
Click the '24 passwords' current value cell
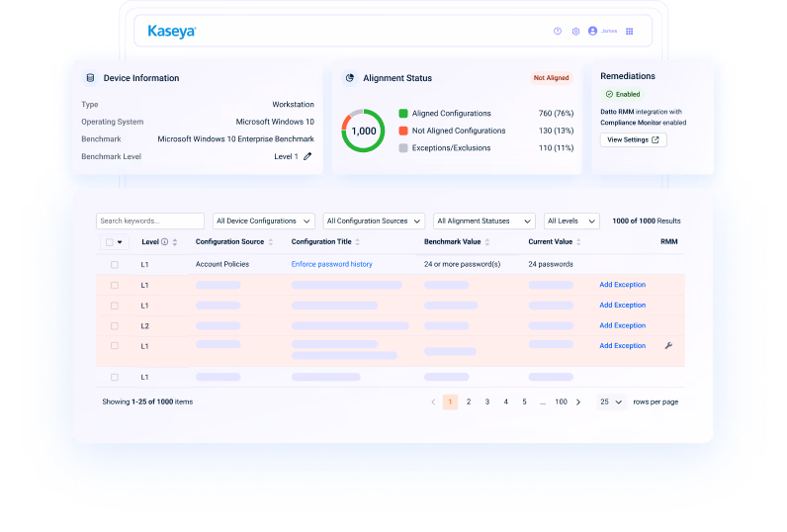coord(551,264)
